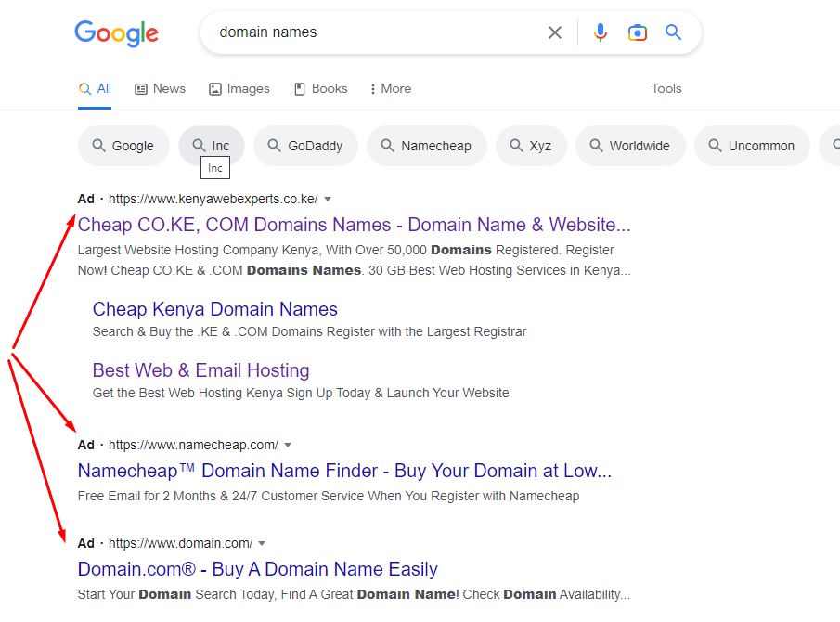
Task: Click the magnifier icon in Worldwide chip
Action: point(596,145)
